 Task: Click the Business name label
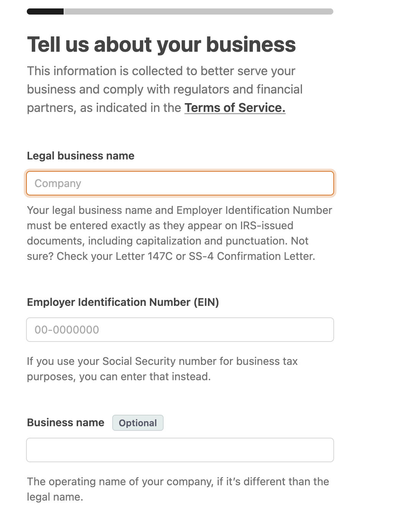(65, 422)
